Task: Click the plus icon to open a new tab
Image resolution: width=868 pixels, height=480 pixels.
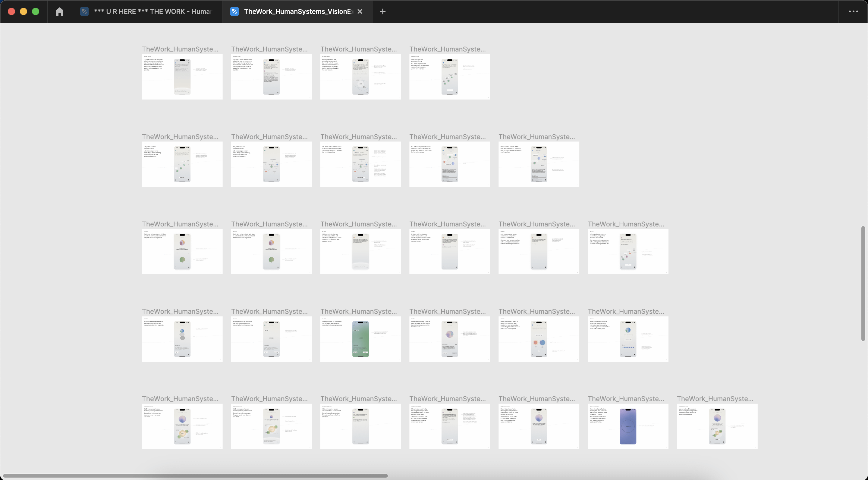Action: pyautogui.click(x=382, y=11)
